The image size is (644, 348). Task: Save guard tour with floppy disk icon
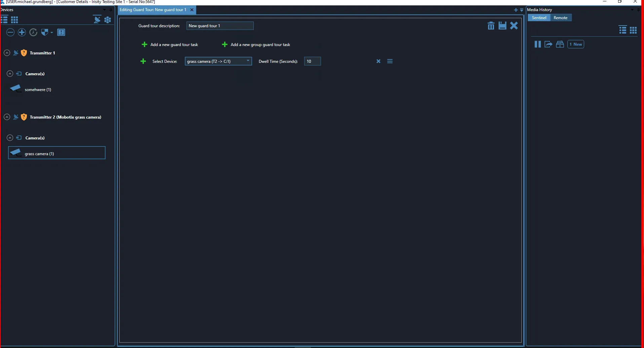[x=502, y=26]
